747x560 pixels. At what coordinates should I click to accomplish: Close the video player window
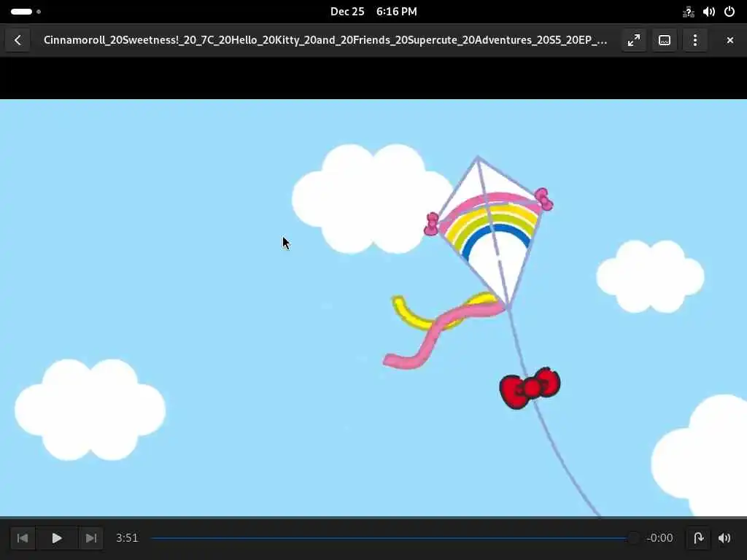point(729,41)
